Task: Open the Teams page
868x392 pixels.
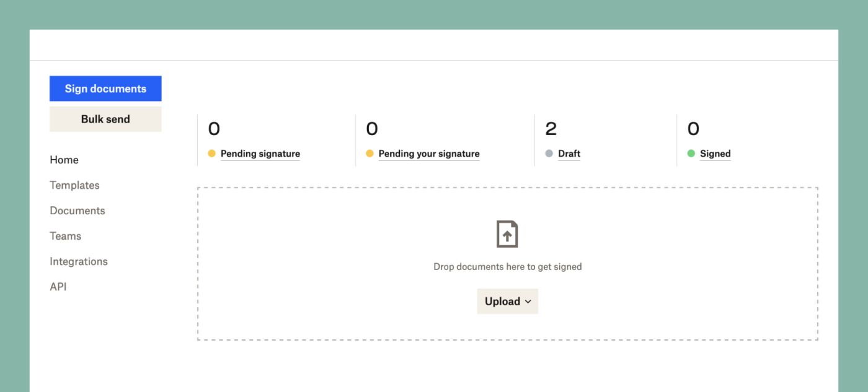Action: point(65,236)
